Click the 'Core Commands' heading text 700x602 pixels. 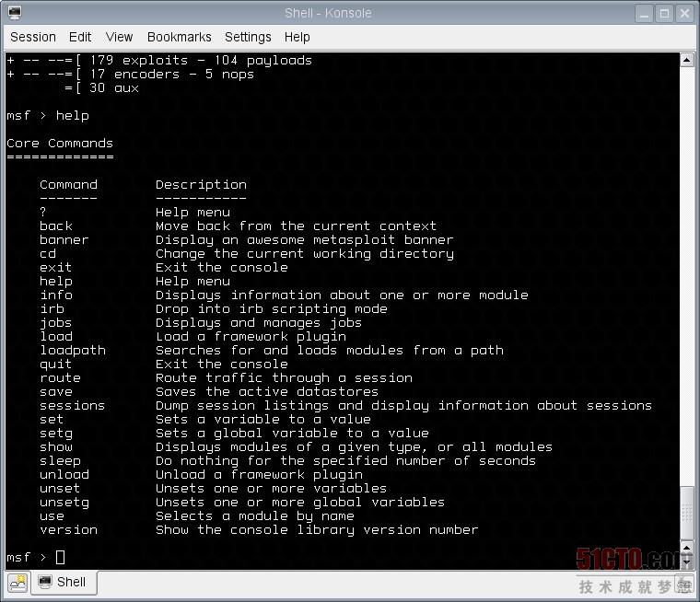point(60,144)
